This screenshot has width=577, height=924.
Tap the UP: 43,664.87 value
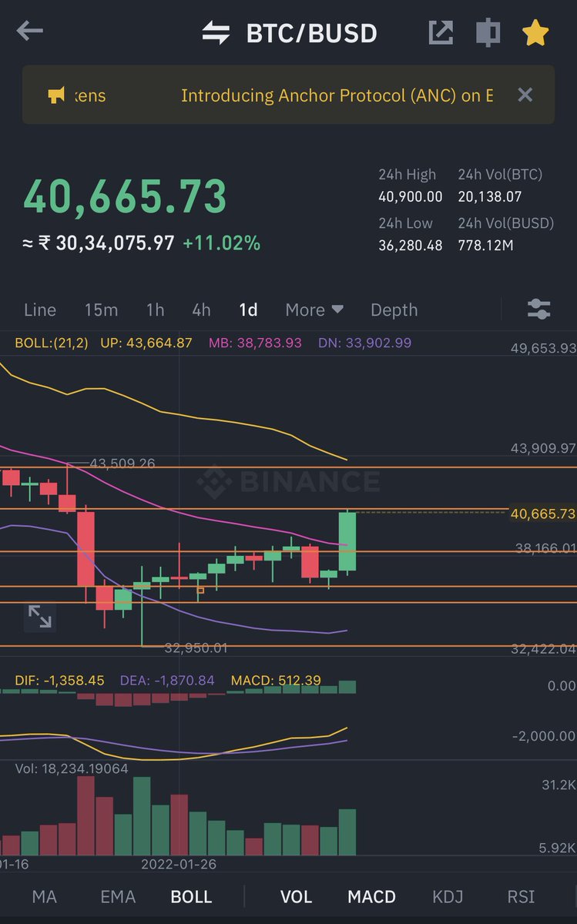[146, 343]
